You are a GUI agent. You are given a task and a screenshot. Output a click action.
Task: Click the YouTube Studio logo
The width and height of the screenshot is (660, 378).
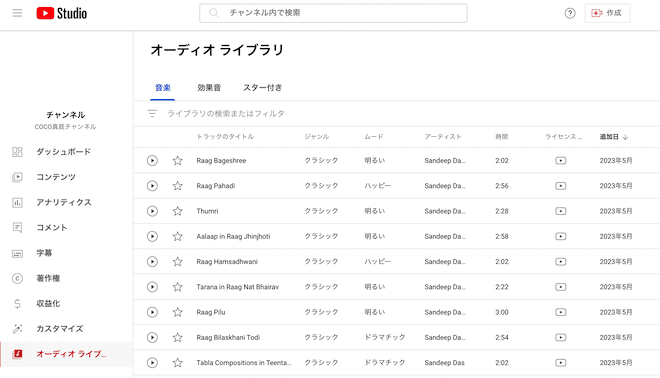[61, 13]
